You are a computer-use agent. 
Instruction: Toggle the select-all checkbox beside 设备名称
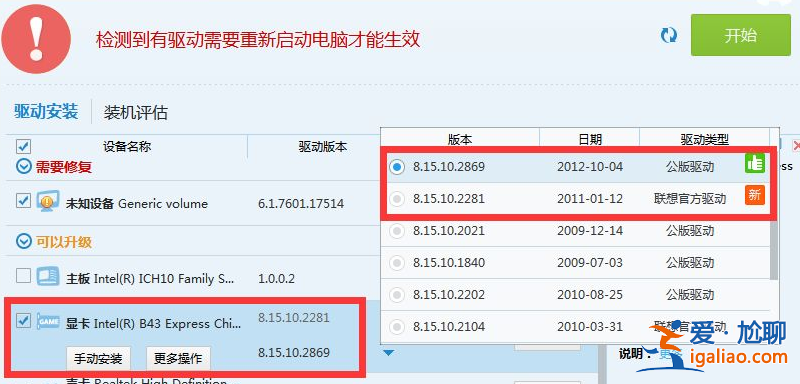tap(23, 147)
